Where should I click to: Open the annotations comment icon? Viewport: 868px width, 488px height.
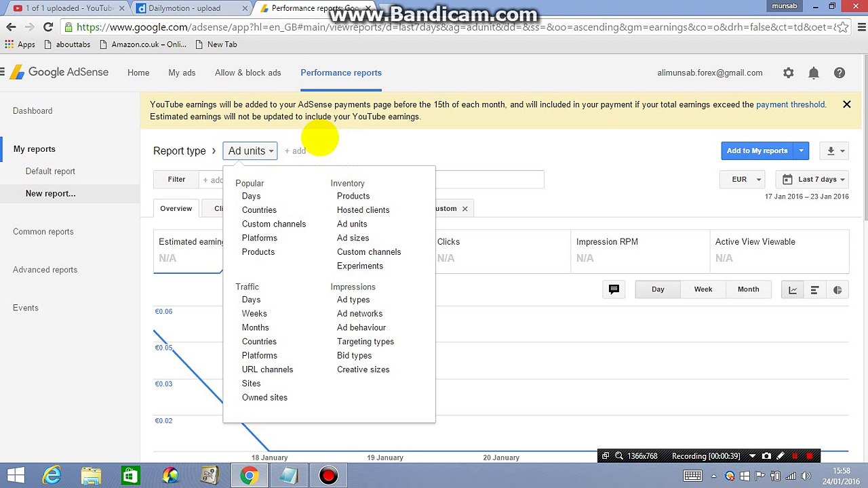pyautogui.click(x=614, y=289)
